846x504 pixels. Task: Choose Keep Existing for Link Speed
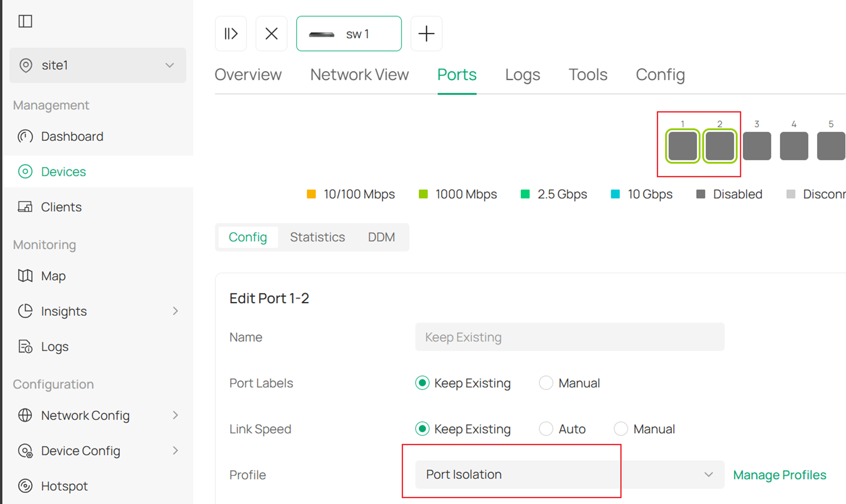click(422, 429)
